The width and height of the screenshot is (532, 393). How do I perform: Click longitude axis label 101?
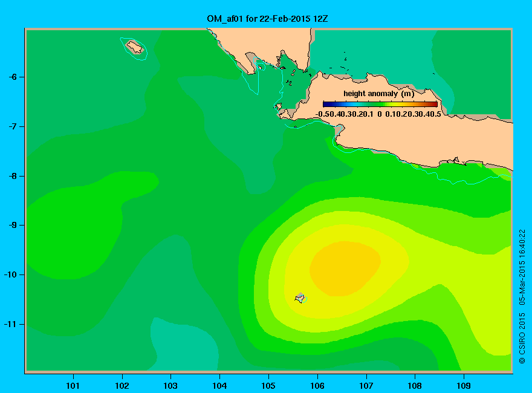point(73,386)
